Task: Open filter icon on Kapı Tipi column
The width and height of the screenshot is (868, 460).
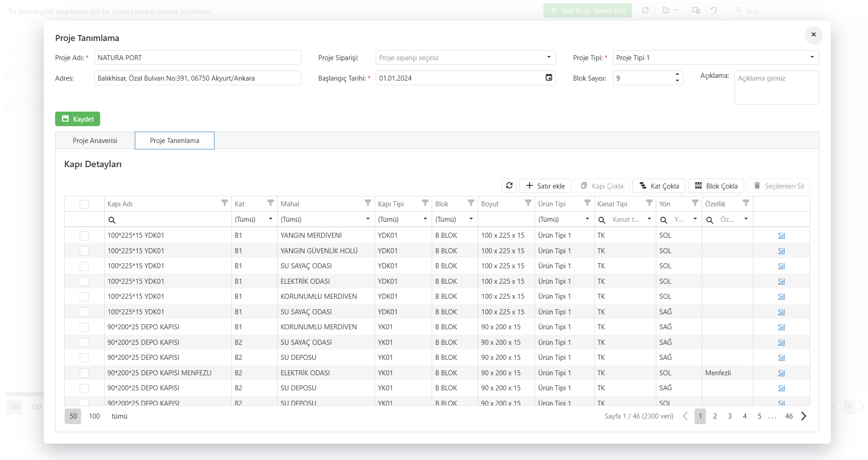Action: click(425, 203)
